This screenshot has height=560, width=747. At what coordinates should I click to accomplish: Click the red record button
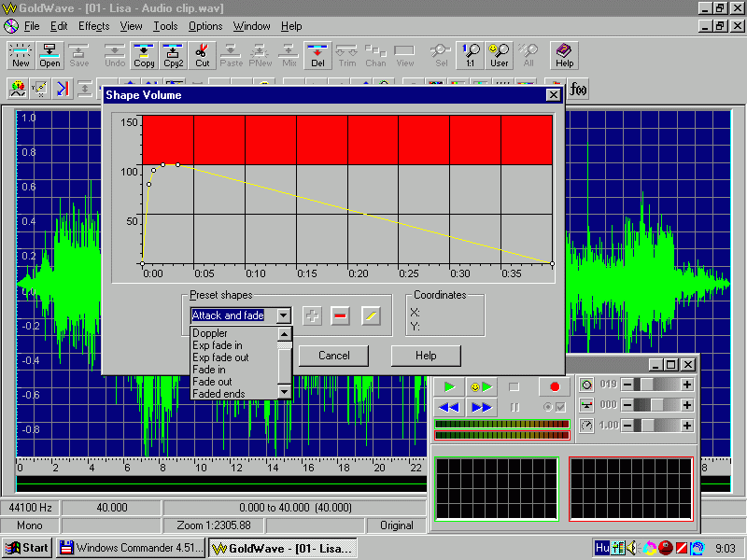[555, 386]
